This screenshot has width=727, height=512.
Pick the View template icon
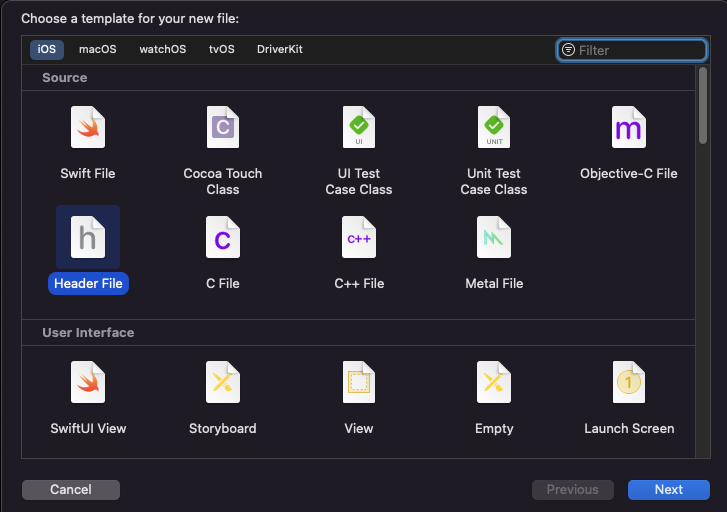[x=359, y=382]
